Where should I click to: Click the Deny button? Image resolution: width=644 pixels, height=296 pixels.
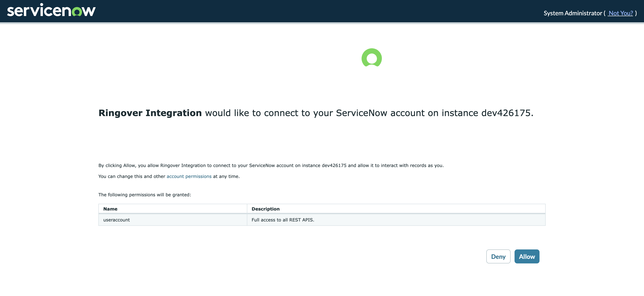[x=498, y=256]
